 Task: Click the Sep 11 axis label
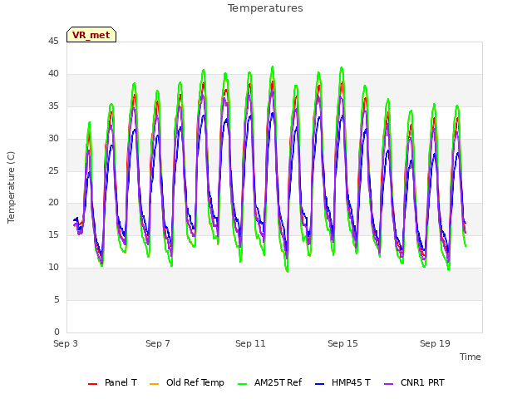pyautogui.click(x=250, y=343)
